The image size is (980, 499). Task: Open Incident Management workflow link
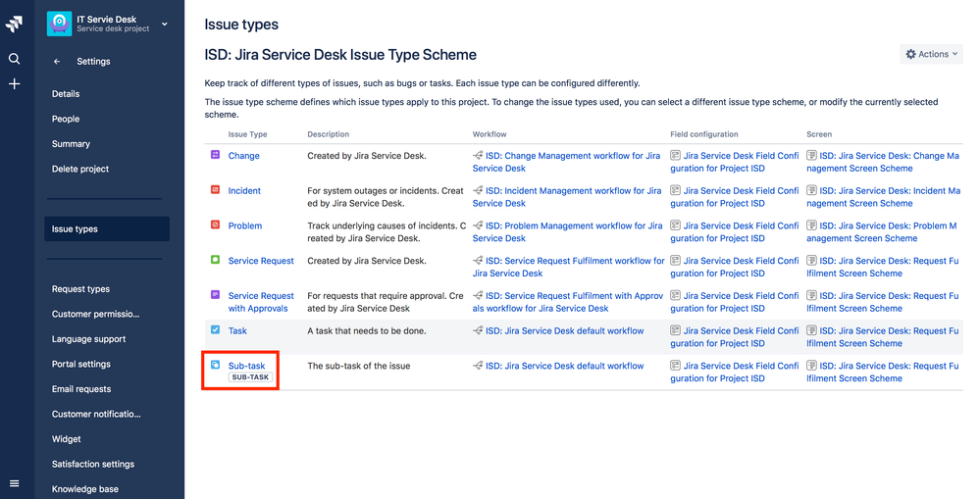(567, 197)
